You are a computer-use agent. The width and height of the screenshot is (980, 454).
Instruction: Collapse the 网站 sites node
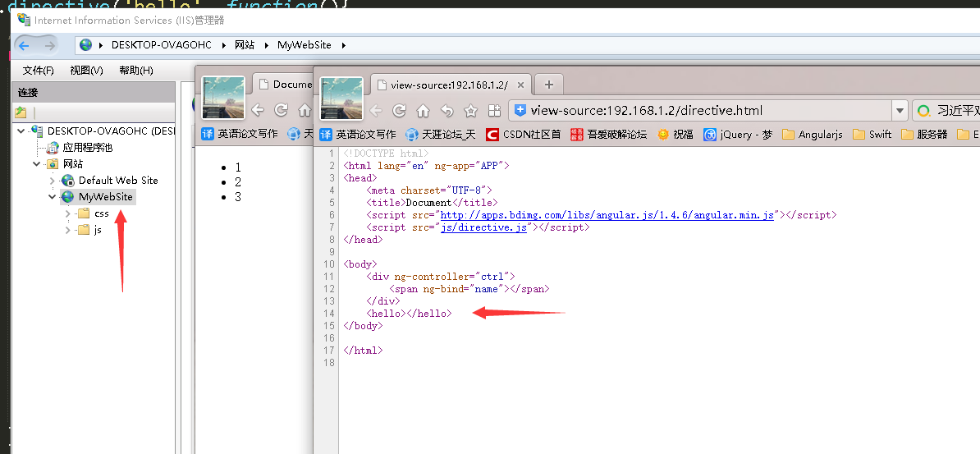click(x=37, y=164)
